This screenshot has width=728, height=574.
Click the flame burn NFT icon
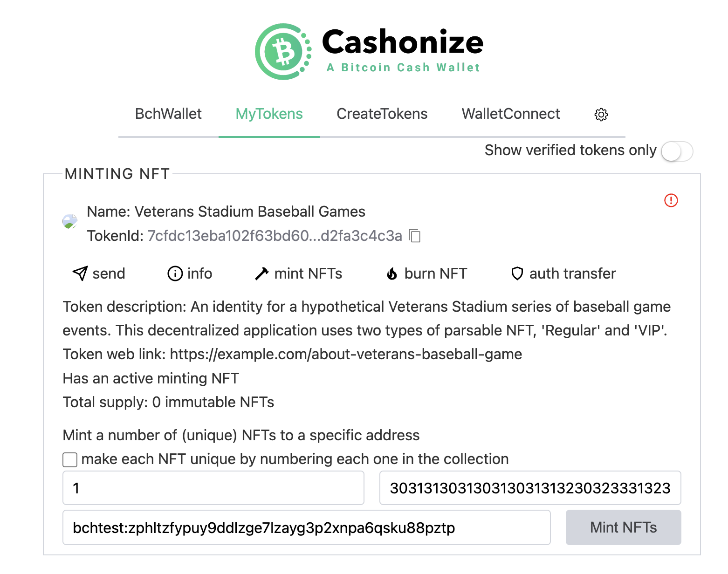pos(392,273)
